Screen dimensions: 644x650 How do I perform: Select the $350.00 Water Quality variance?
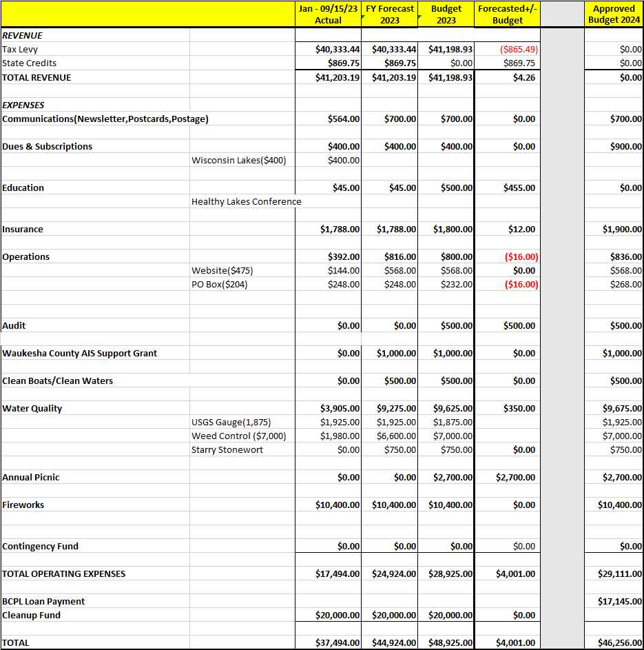click(x=519, y=408)
